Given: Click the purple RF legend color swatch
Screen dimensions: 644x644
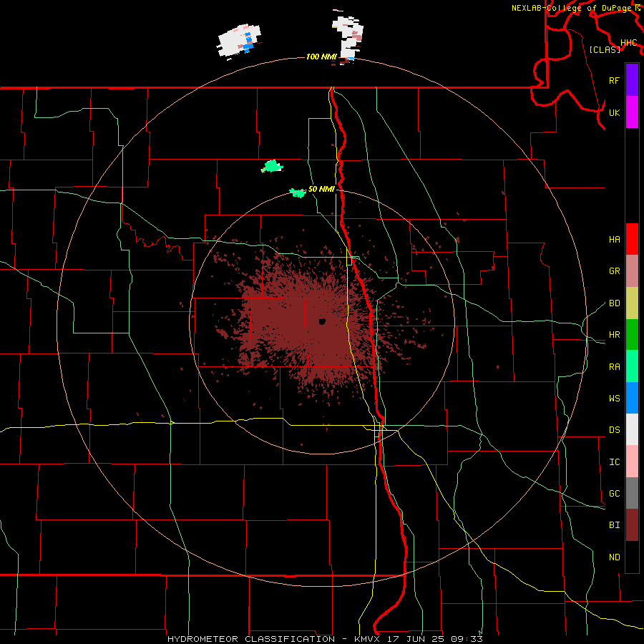Looking at the screenshot, I should [x=632, y=80].
